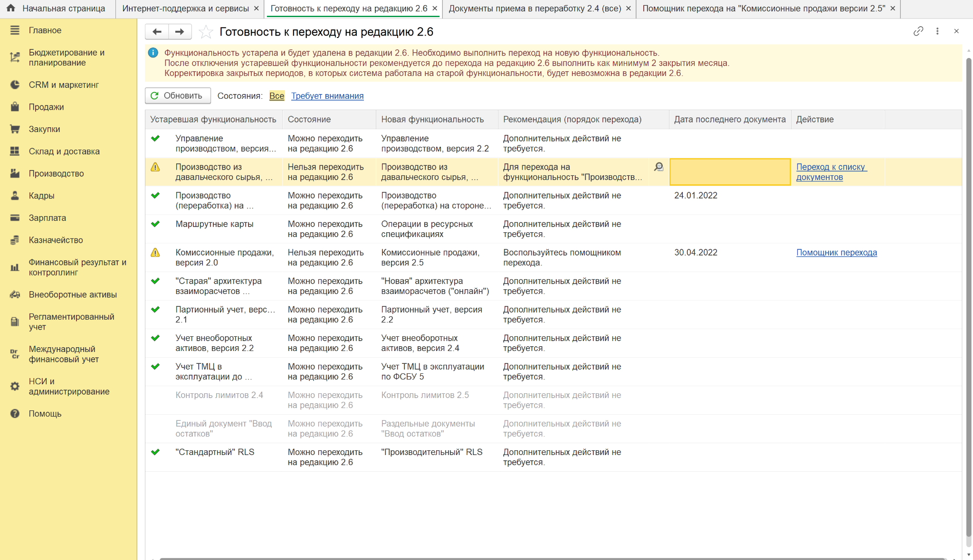Select the "Стандартный" RLS row
The width and height of the screenshot is (973, 560).
[x=553, y=457]
